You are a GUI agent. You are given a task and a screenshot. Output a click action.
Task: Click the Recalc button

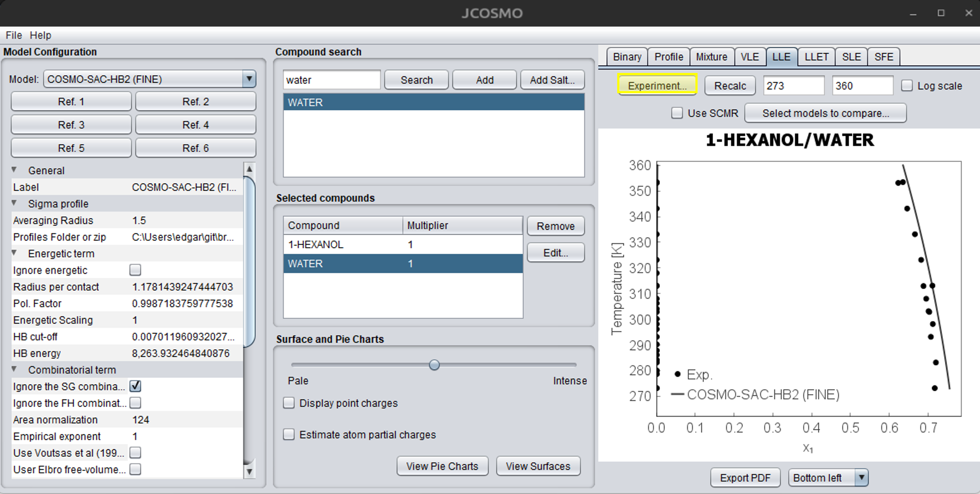(730, 86)
